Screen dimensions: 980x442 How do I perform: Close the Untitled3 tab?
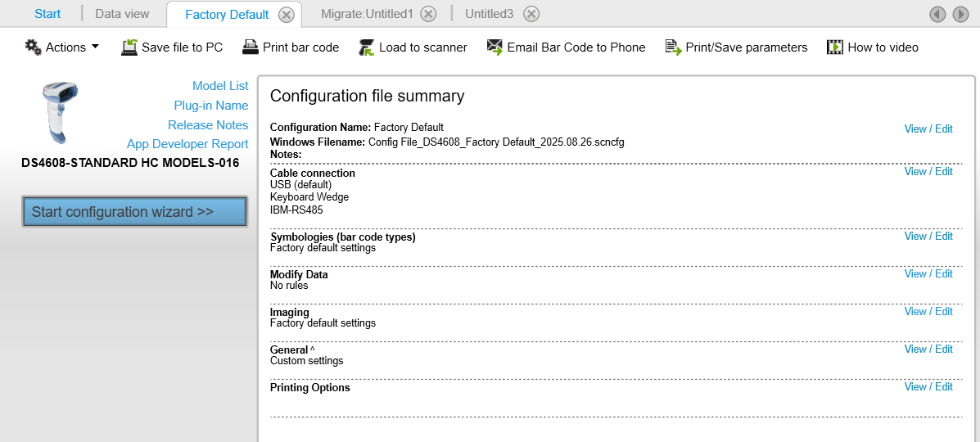pos(531,14)
